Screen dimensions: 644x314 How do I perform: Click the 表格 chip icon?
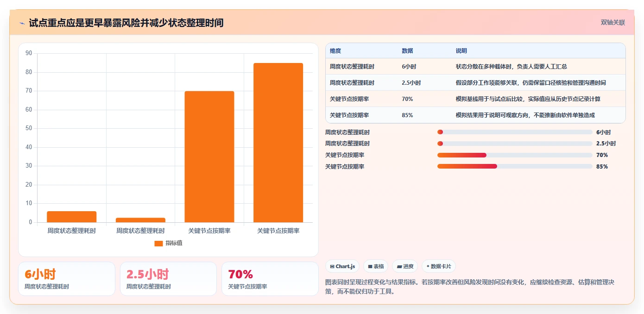click(x=370, y=267)
